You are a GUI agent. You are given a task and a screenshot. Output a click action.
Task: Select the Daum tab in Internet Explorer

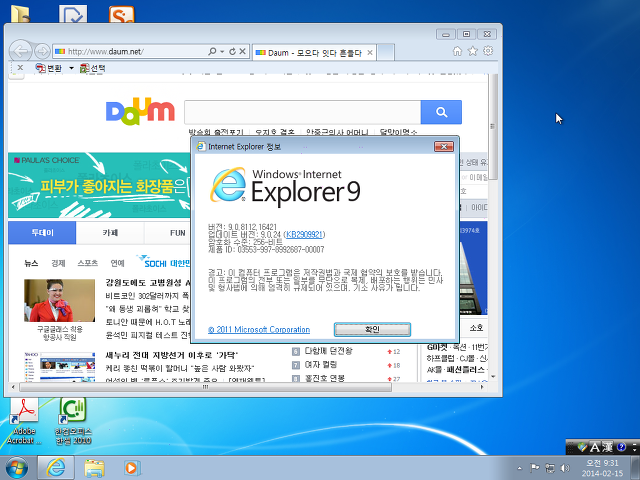tap(314, 53)
